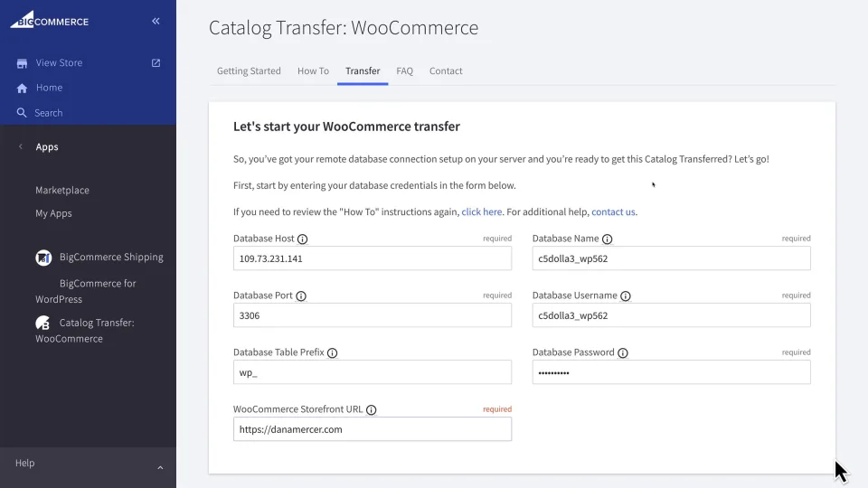Switch to the Getting Started tab
The height and width of the screenshot is (488, 868).
[249, 71]
